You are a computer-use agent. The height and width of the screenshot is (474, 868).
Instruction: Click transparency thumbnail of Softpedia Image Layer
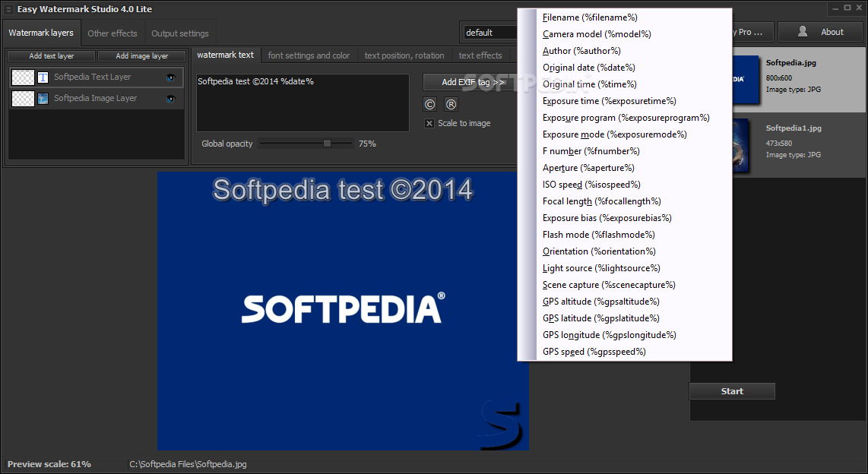(24, 99)
